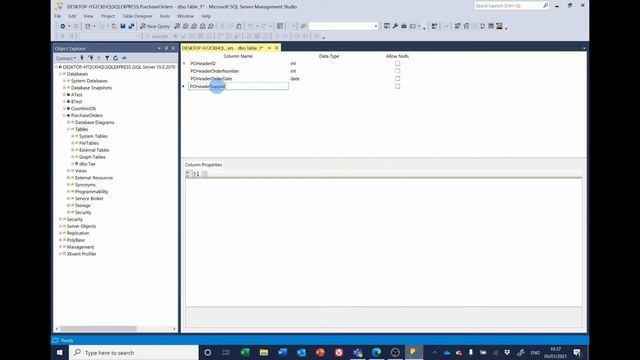
Task: Expand the Server Objects node
Action: 60,226
